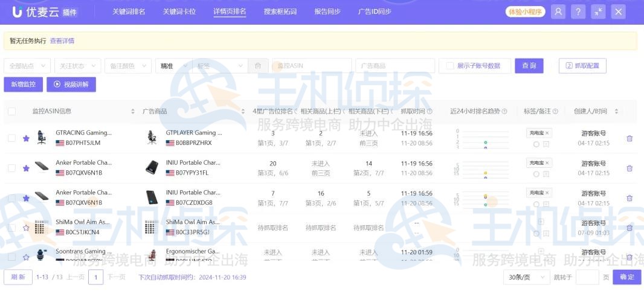Focus the 监控ASIN search field
This screenshot has height=291, width=644.
point(312,66)
